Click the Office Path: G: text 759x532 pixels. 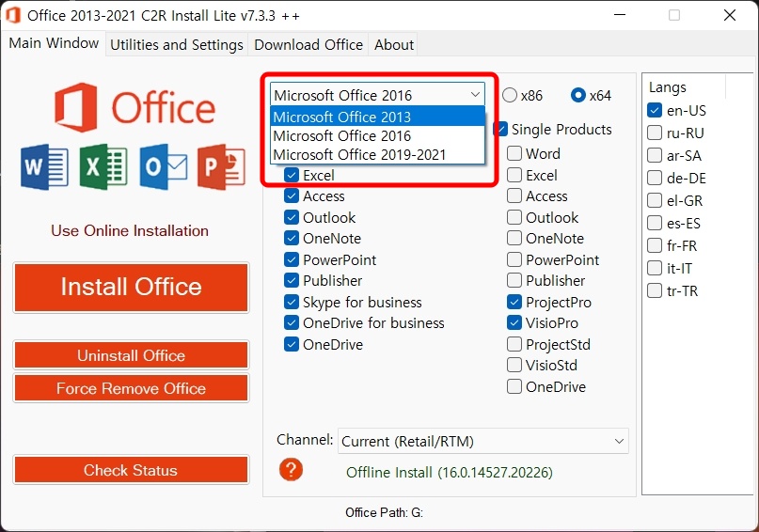(384, 512)
